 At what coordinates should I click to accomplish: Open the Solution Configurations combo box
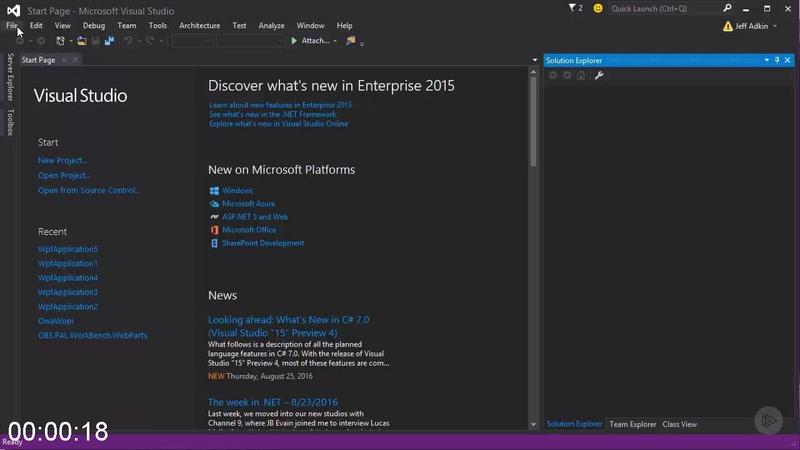pyautogui.click(x=192, y=41)
